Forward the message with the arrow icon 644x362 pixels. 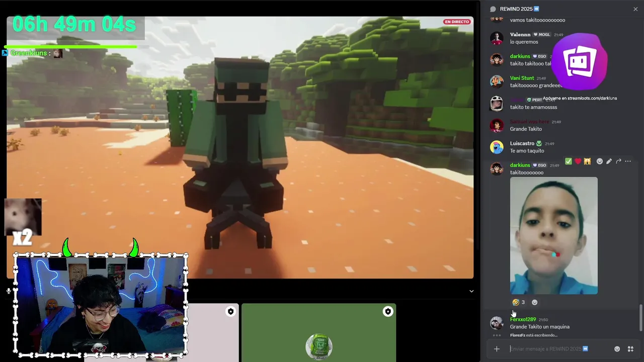pos(618,161)
